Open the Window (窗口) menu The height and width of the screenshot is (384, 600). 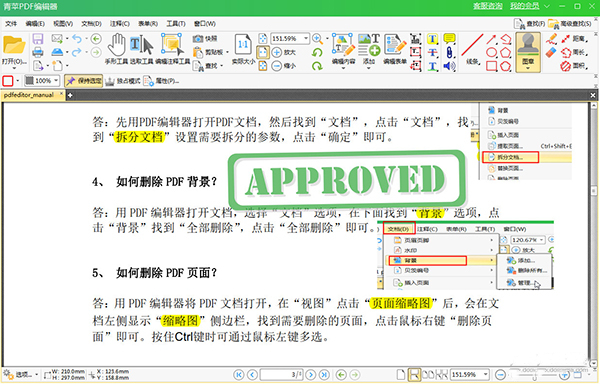tap(205, 24)
